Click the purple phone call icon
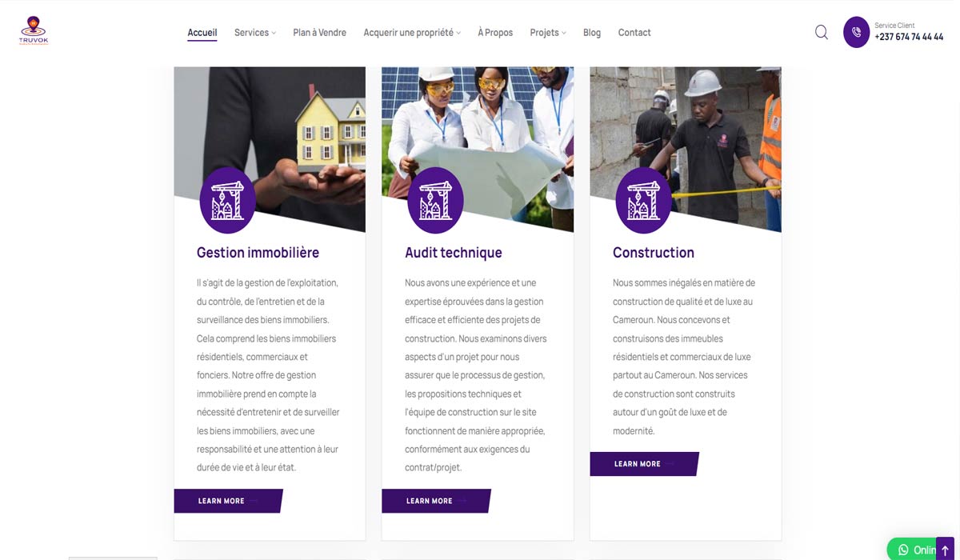 pyautogui.click(x=856, y=33)
